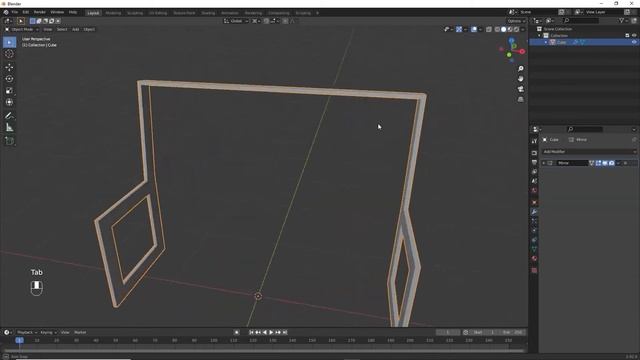This screenshot has height=360, width=640.
Task: Open the Output properties tab
Action: 534,162
